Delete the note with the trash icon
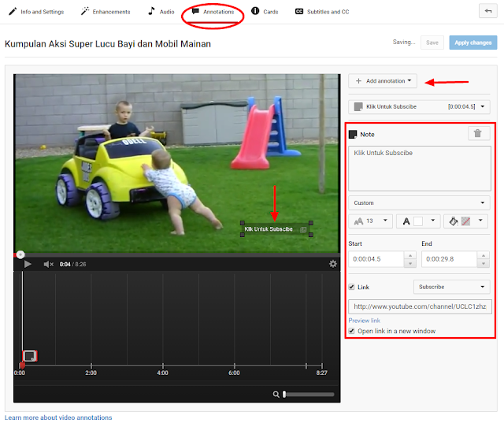Viewport: 504px width, 423px height. 479,133
